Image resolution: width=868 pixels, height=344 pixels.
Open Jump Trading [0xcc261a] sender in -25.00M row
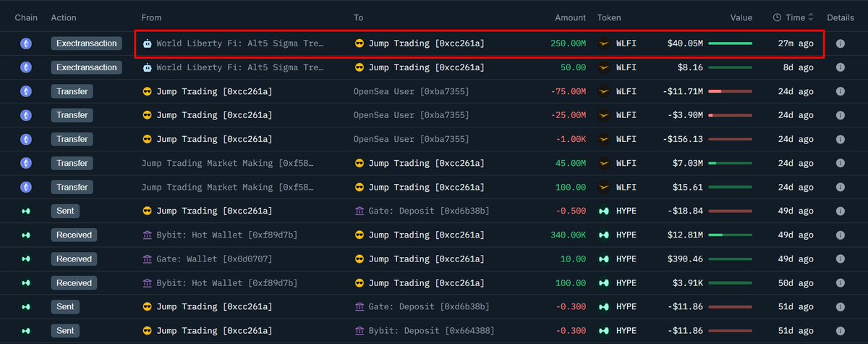coord(214,115)
